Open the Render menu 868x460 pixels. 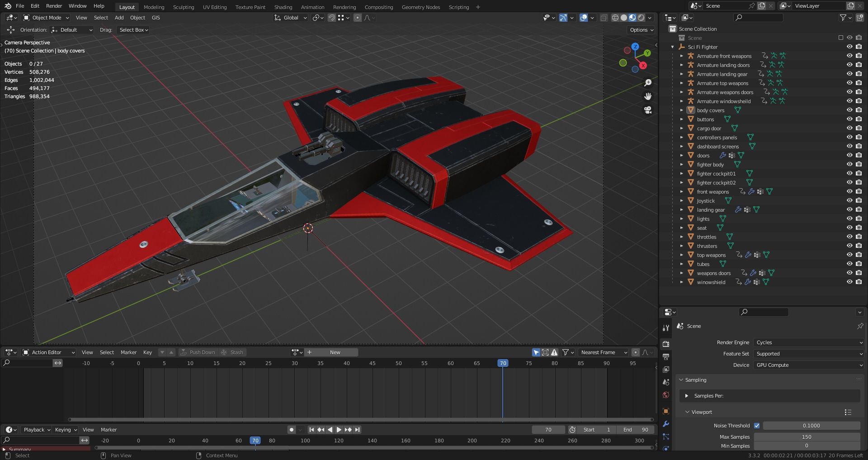pos(54,6)
